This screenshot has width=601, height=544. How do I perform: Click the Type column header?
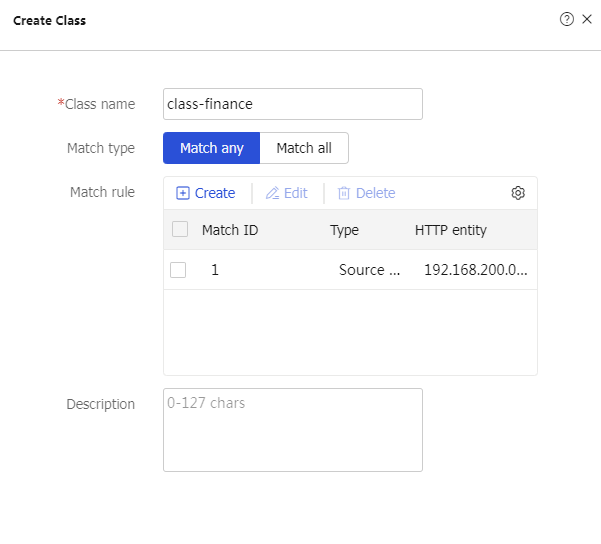pos(344,230)
